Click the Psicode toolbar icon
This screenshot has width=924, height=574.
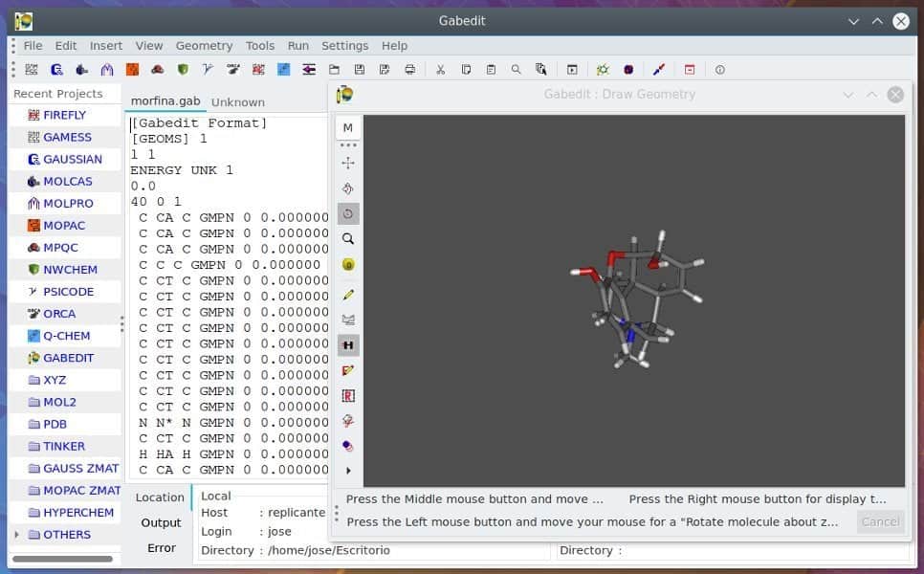(x=208, y=70)
